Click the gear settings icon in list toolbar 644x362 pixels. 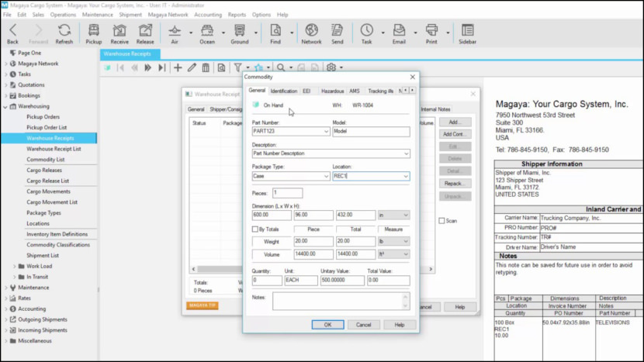tap(331, 67)
